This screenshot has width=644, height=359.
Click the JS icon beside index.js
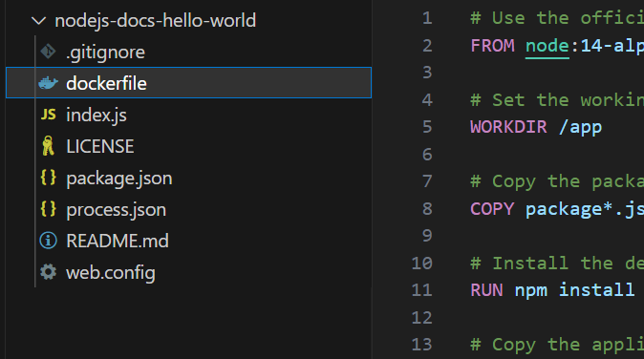pos(48,115)
